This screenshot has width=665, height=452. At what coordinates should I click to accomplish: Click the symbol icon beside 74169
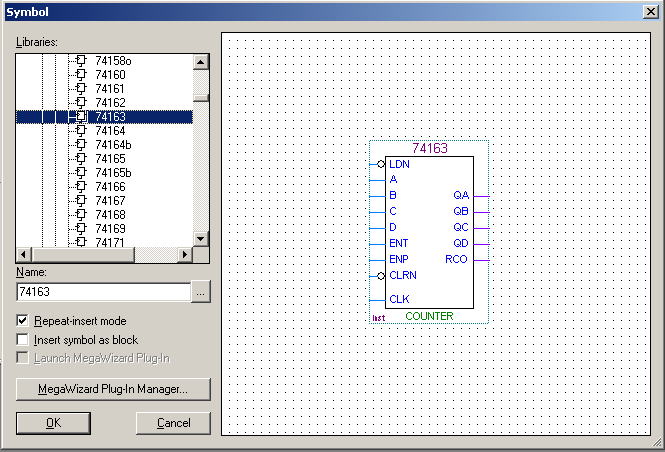81,229
